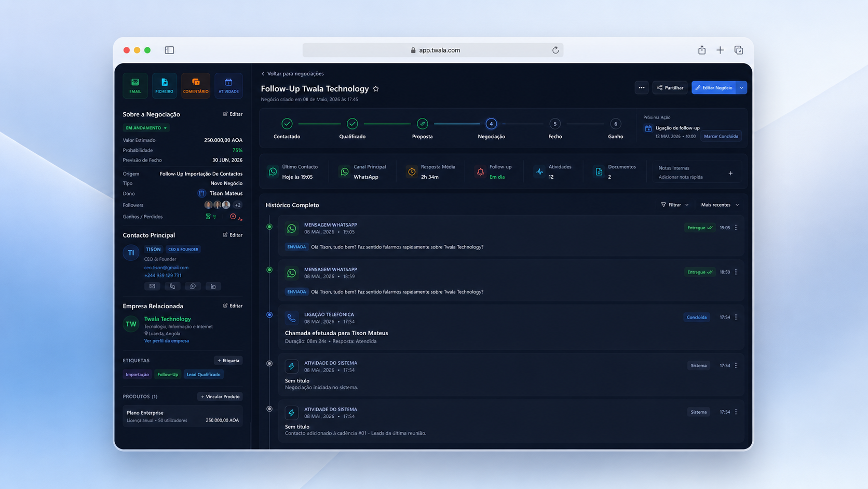Edit the Empresa Relacionada section
This screenshot has width=868, height=489.
tap(233, 306)
